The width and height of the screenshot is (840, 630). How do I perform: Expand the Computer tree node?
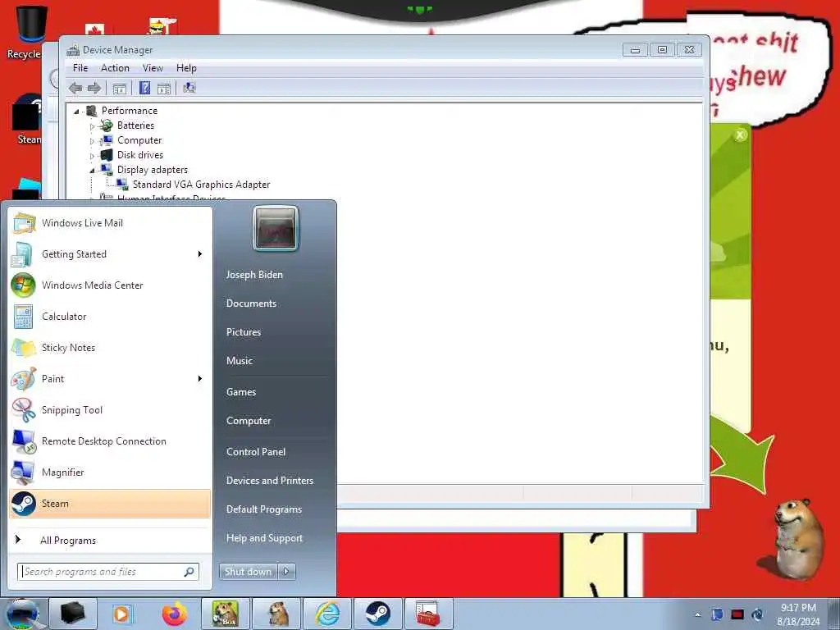click(x=92, y=141)
